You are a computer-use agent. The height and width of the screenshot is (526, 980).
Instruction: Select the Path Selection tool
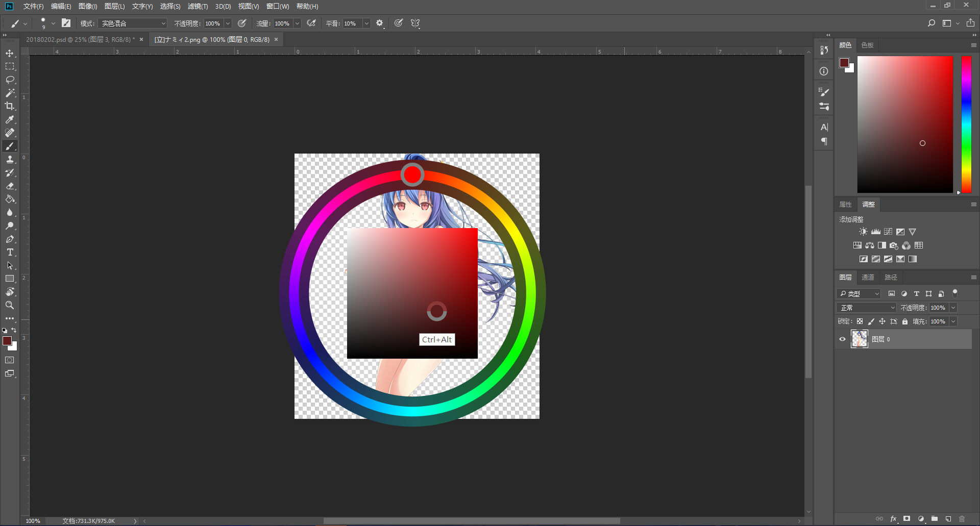[10, 265]
